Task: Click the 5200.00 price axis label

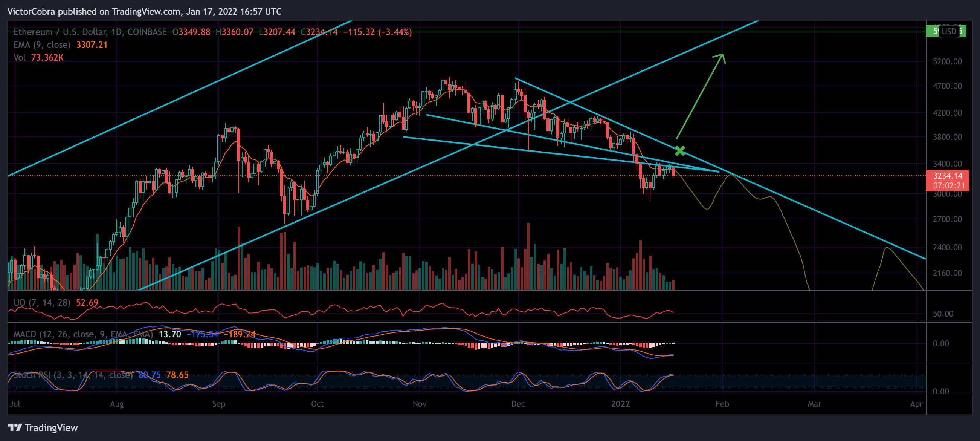Action: [x=947, y=61]
